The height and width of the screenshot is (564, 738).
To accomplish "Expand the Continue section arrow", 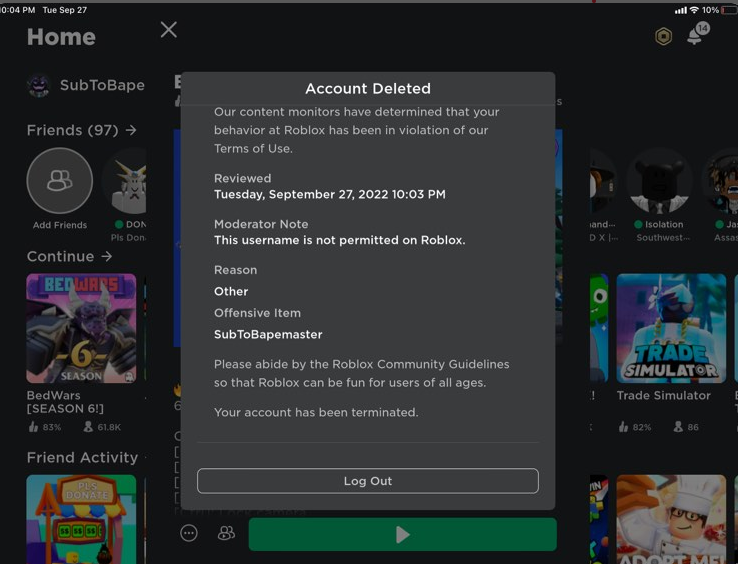I will [107, 256].
